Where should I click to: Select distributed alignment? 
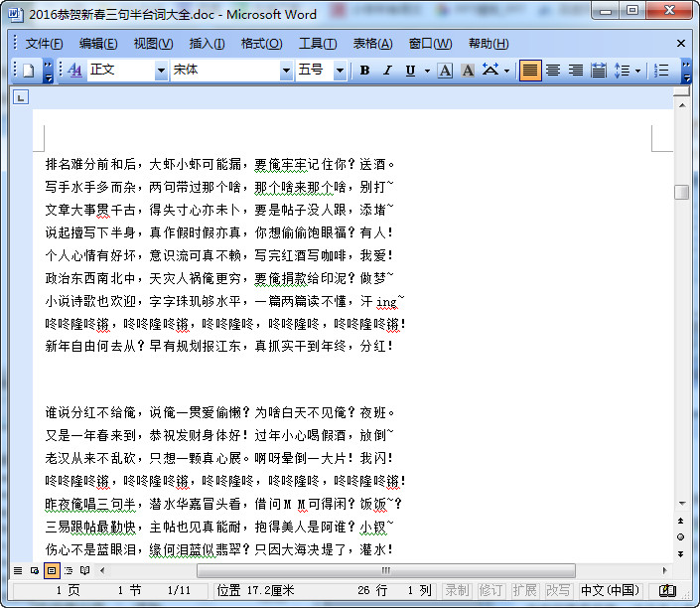(599, 71)
